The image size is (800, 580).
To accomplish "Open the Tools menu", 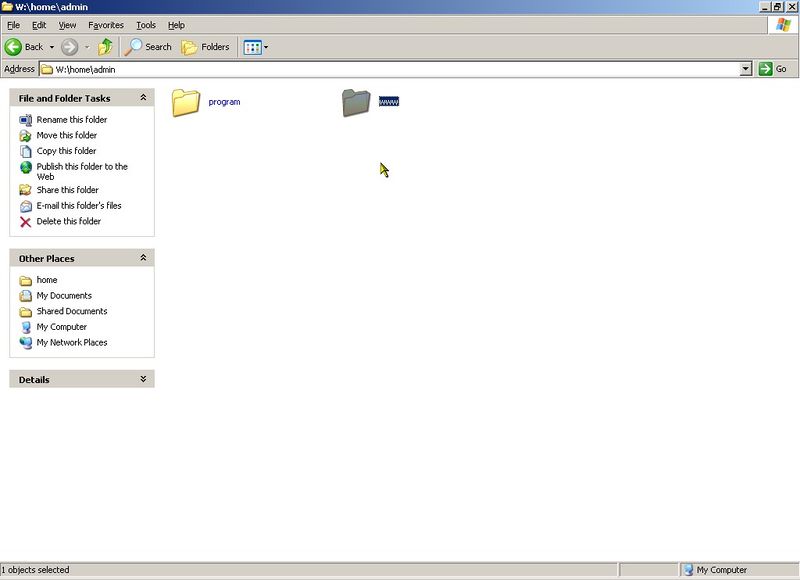I will [146, 25].
